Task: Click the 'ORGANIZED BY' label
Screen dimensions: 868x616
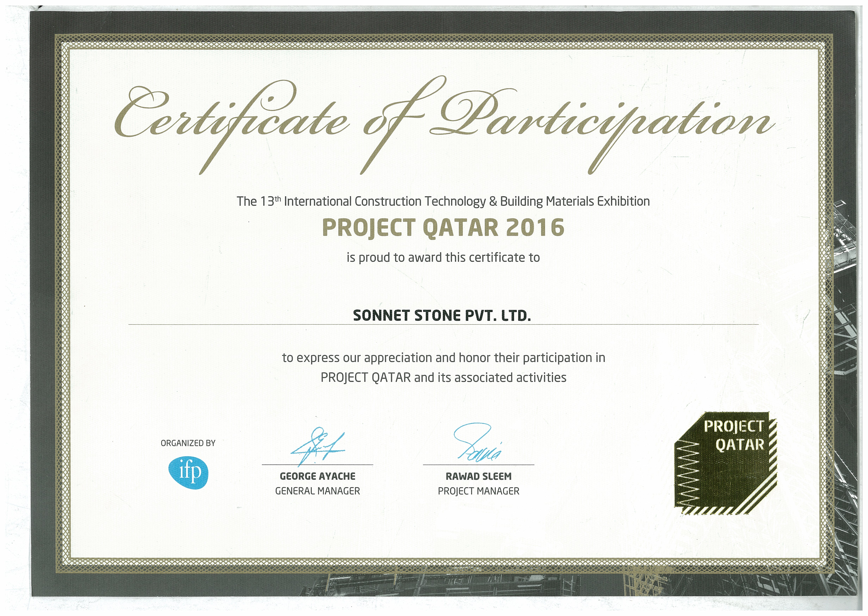Action: pyautogui.click(x=188, y=443)
